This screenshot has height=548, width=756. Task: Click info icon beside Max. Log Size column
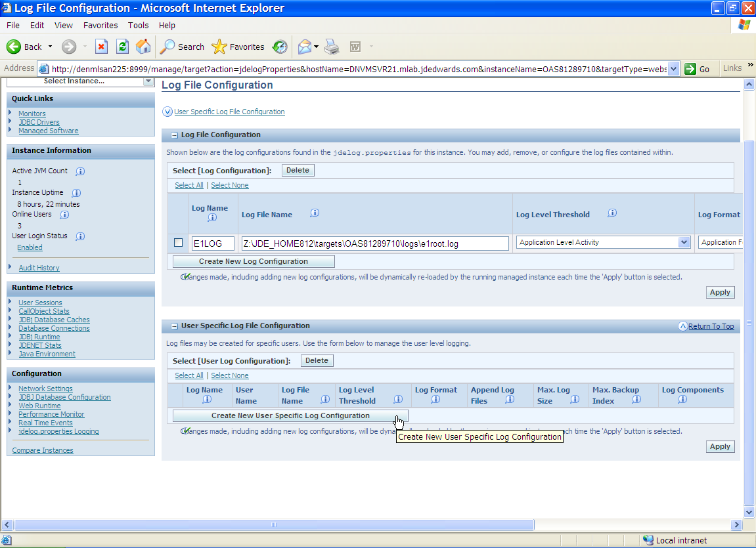pyautogui.click(x=575, y=399)
